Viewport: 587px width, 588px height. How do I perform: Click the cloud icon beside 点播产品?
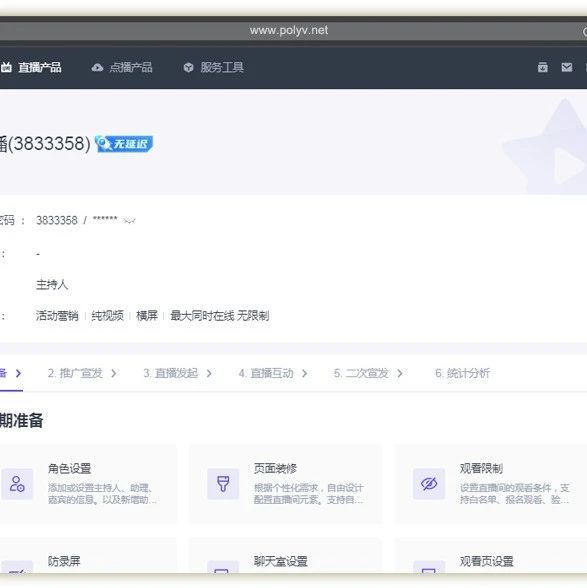pos(98,68)
